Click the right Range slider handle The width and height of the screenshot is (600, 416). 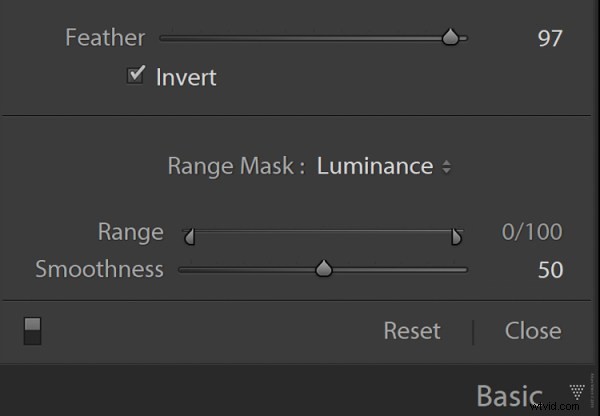(x=457, y=237)
